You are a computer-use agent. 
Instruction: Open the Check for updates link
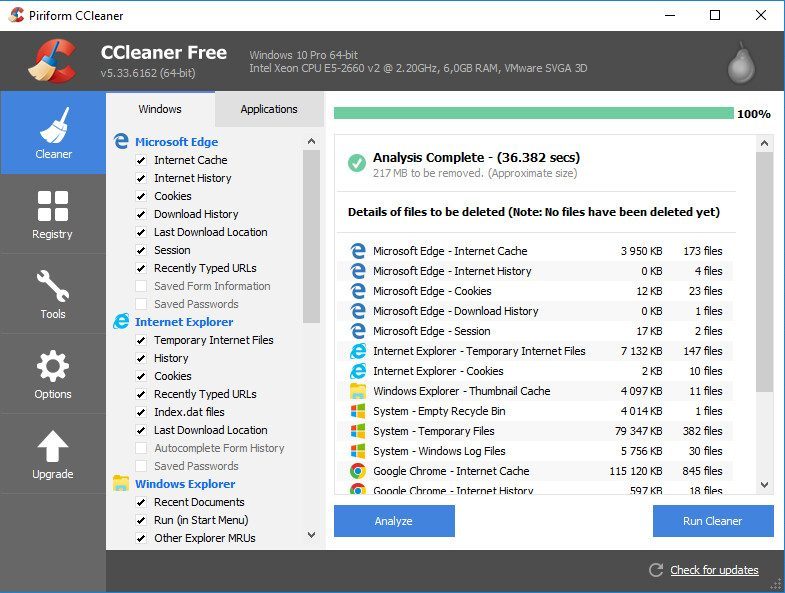pyautogui.click(x=714, y=570)
